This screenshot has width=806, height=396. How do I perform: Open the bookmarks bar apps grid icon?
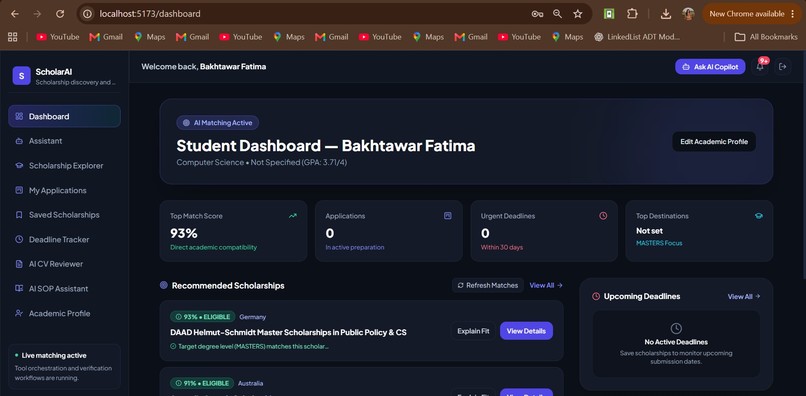tap(12, 37)
